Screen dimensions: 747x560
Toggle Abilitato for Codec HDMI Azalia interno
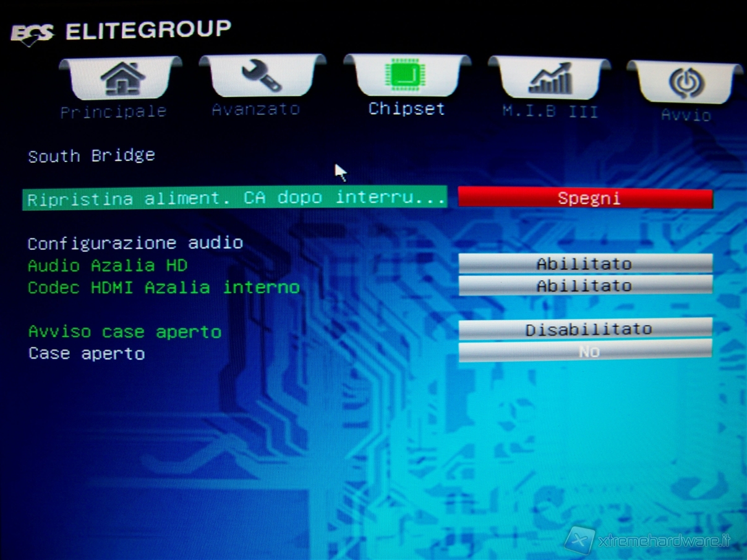pos(585,286)
